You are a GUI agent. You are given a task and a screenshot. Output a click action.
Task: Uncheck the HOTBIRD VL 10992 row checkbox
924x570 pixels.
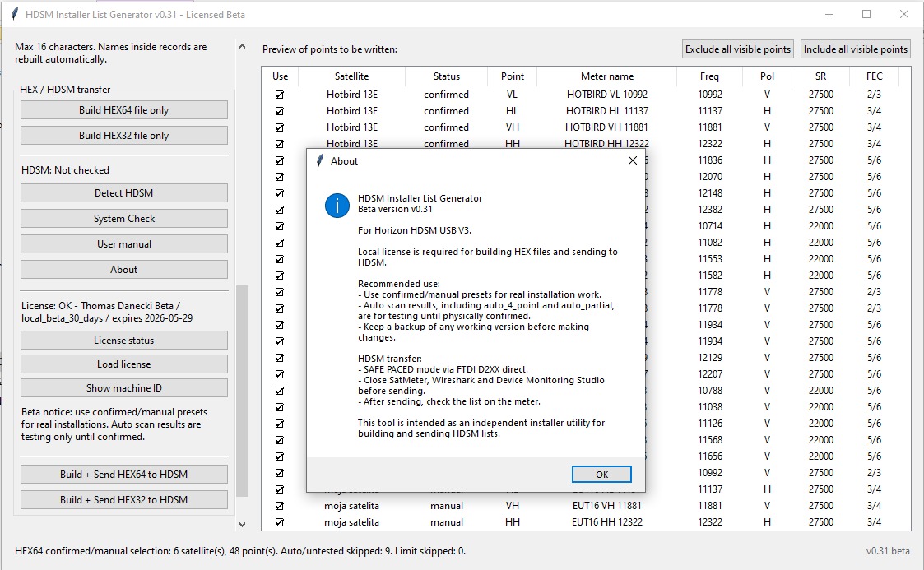pyautogui.click(x=280, y=95)
